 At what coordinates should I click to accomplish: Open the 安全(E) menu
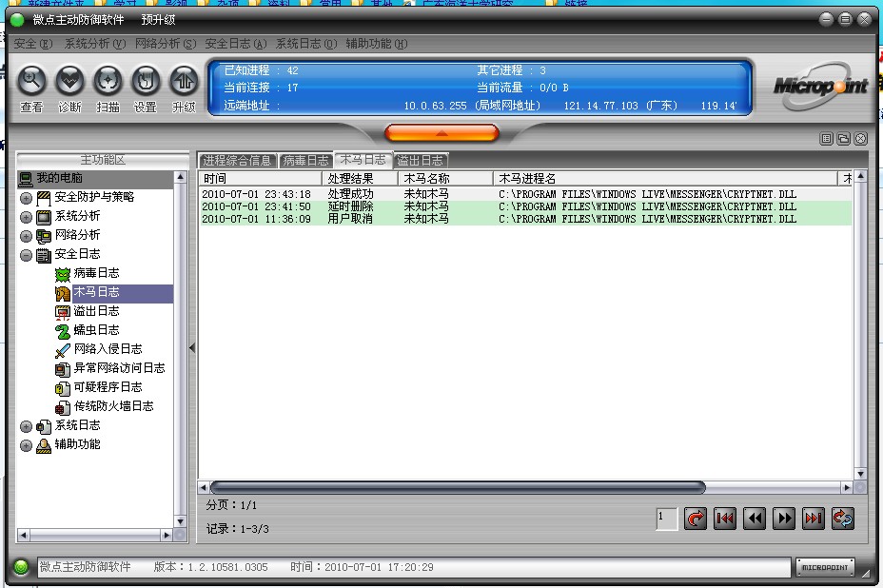click(x=33, y=44)
